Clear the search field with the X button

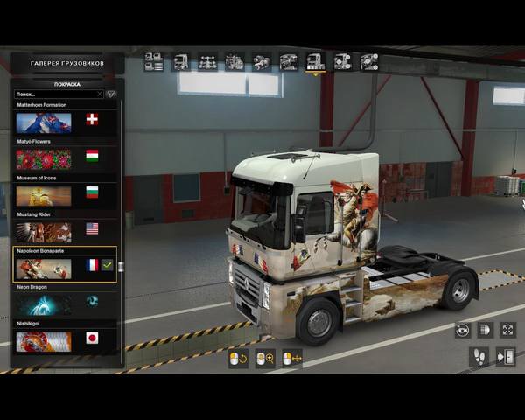[x=99, y=94]
